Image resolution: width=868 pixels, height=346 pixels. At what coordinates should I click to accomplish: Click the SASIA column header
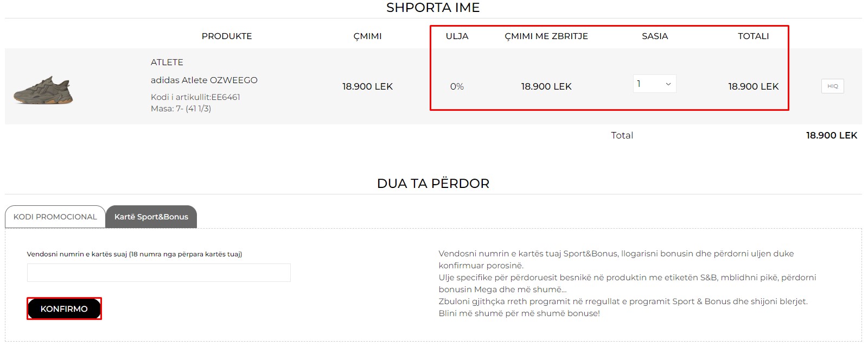point(655,36)
